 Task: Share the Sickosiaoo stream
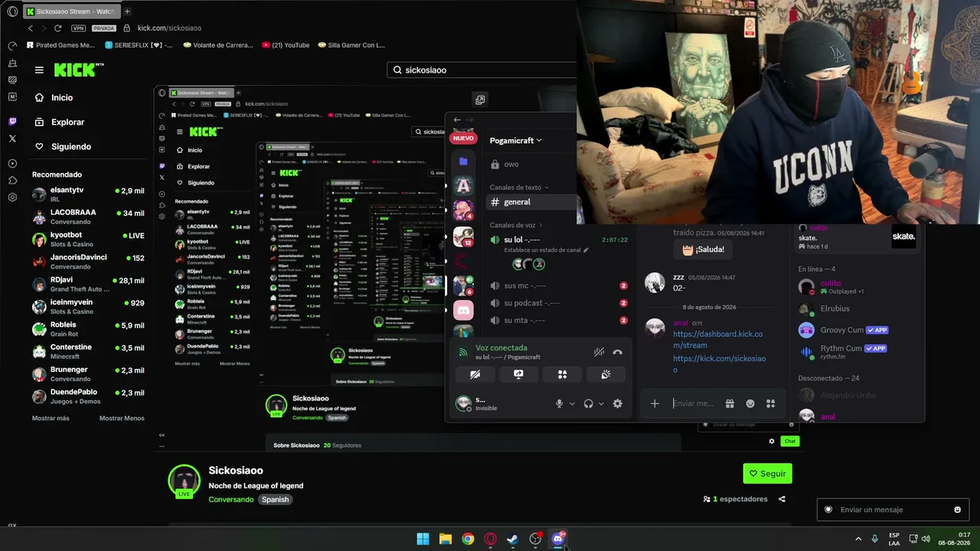[782, 499]
